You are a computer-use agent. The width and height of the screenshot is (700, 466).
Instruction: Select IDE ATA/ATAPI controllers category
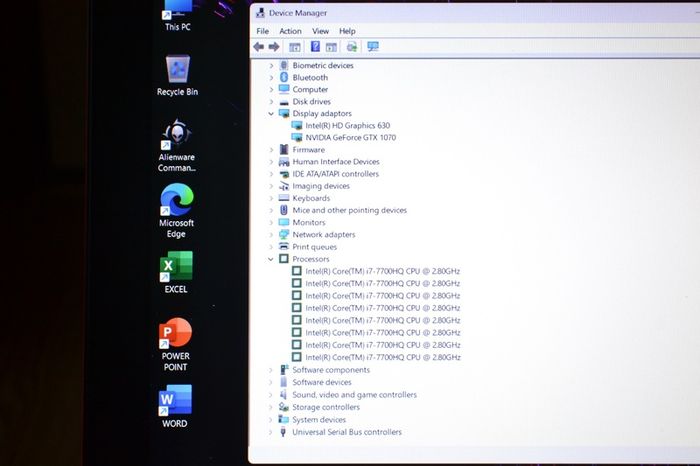[335, 174]
